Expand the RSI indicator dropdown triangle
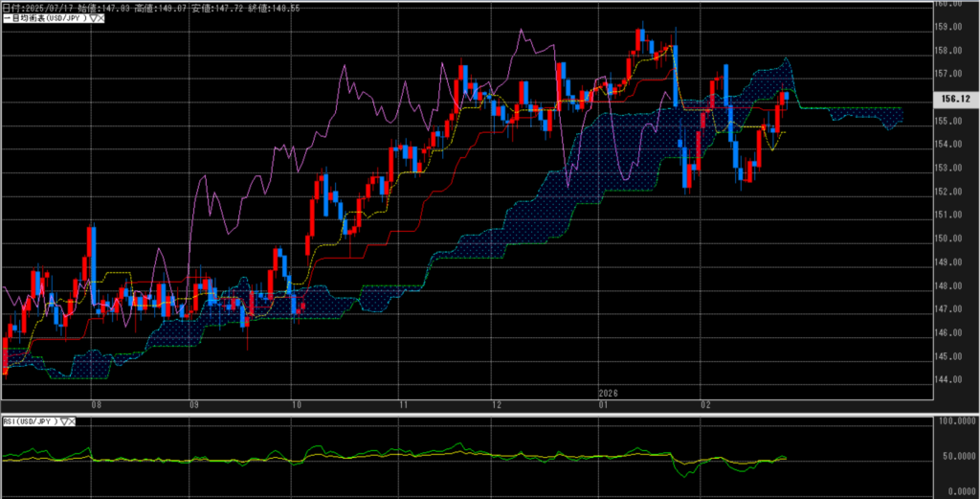Screen dimensions: 980x499 pyautogui.click(x=65, y=421)
